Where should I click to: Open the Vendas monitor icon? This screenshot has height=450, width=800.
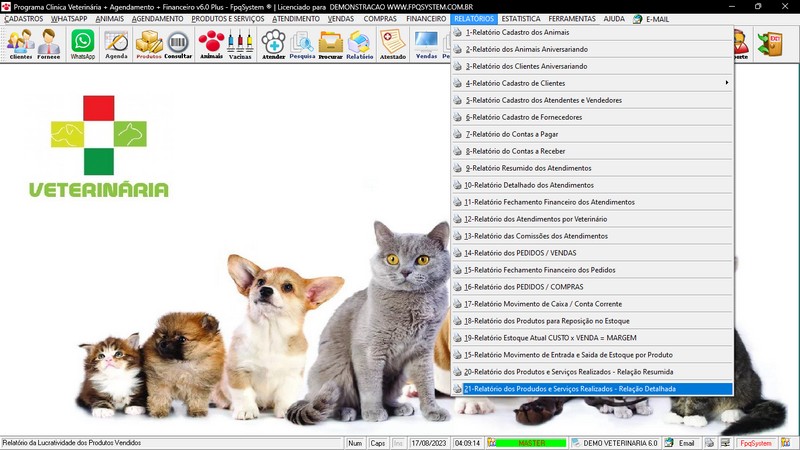(x=426, y=44)
